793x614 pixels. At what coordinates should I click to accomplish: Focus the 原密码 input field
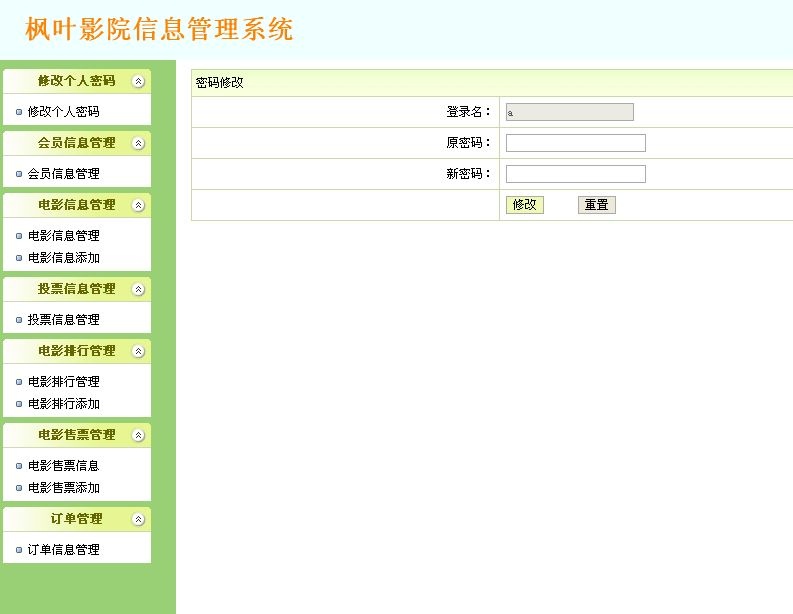click(576, 143)
